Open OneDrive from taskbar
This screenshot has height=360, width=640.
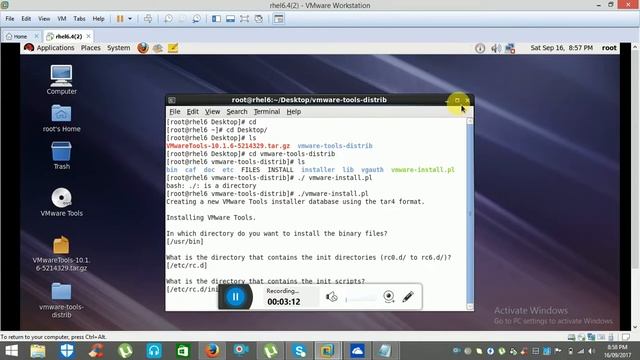pyautogui.click(x=357, y=351)
